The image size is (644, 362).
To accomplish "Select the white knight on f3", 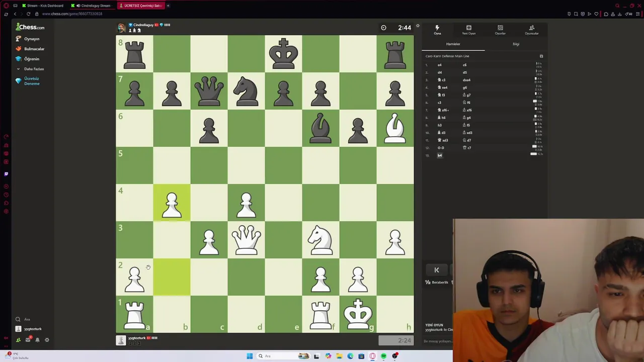I will pyautogui.click(x=320, y=239).
